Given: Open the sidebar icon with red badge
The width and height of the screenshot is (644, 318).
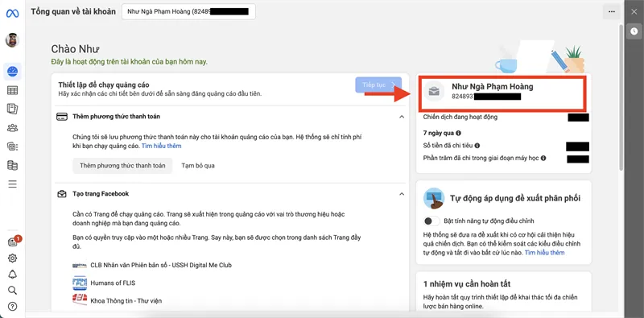Looking at the screenshot, I should [x=13, y=242].
